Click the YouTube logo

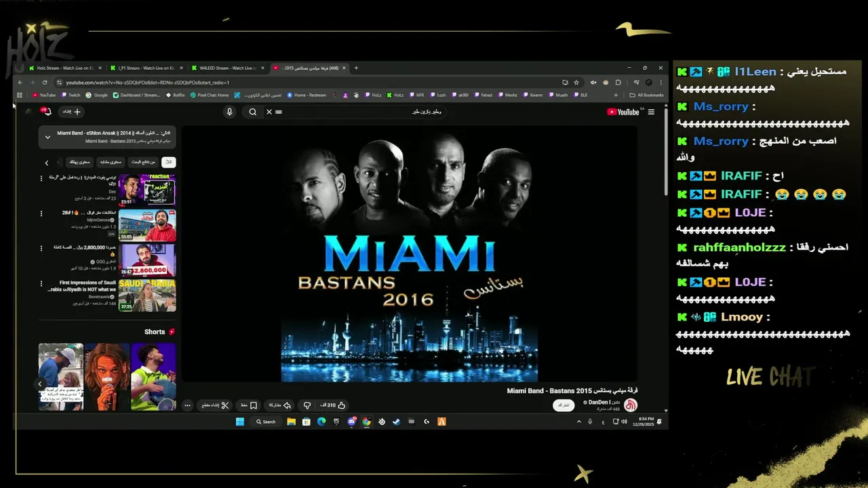(623, 112)
